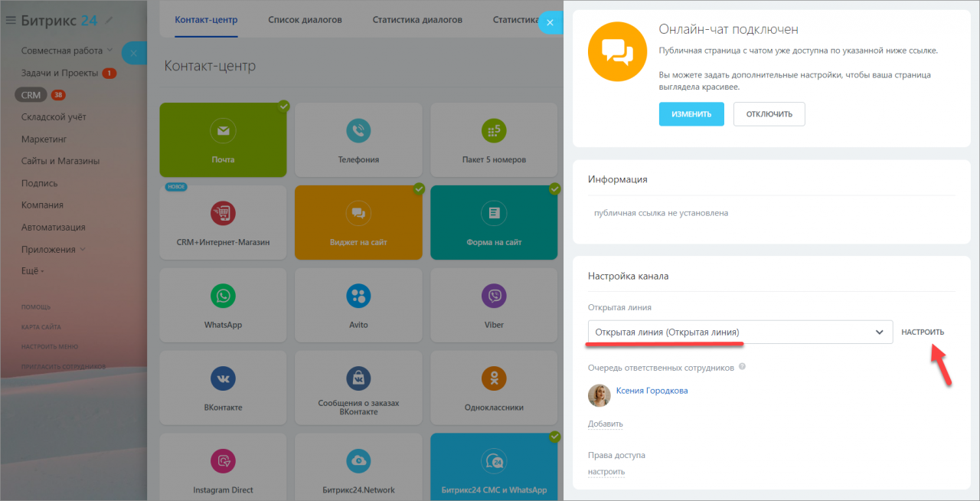980x501 pixels.
Task: Open the Открытая линия dropdown
Action: (740, 332)
